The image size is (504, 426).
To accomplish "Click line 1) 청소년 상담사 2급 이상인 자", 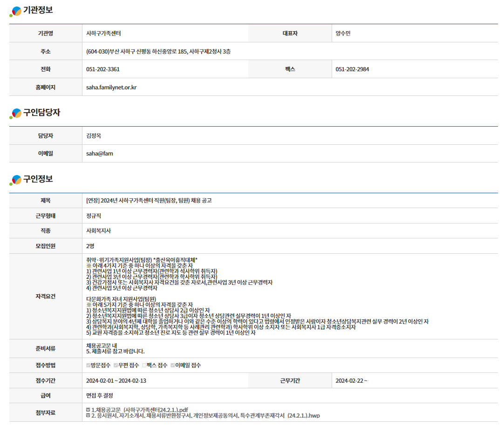I will point(148,311).
